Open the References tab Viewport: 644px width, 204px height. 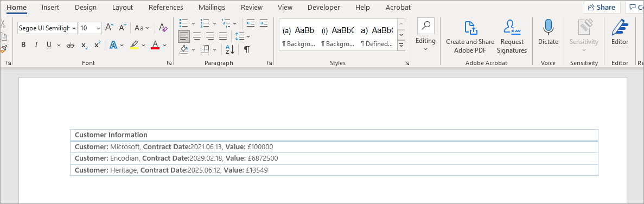[x=166, y=8]
